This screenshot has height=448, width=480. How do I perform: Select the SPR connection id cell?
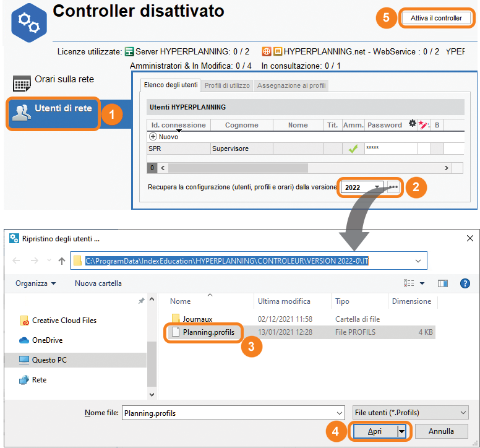click(x=179, y=149)
